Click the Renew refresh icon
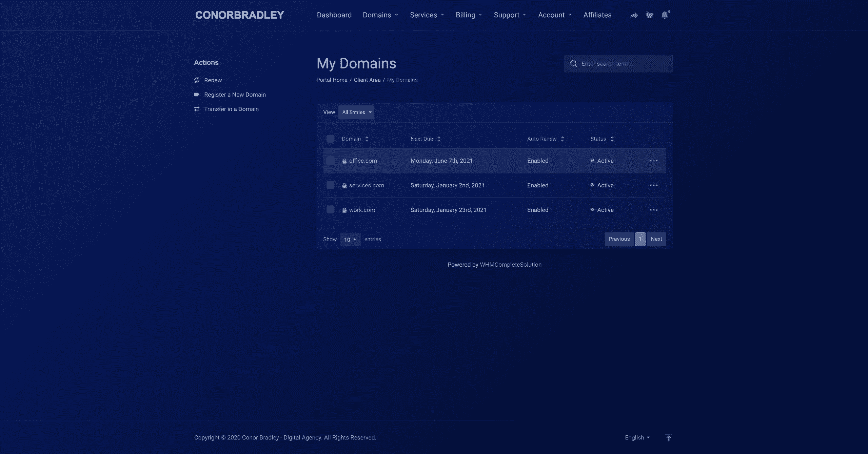This screenshot has width=868, height=454. click(x=197, y=80)
